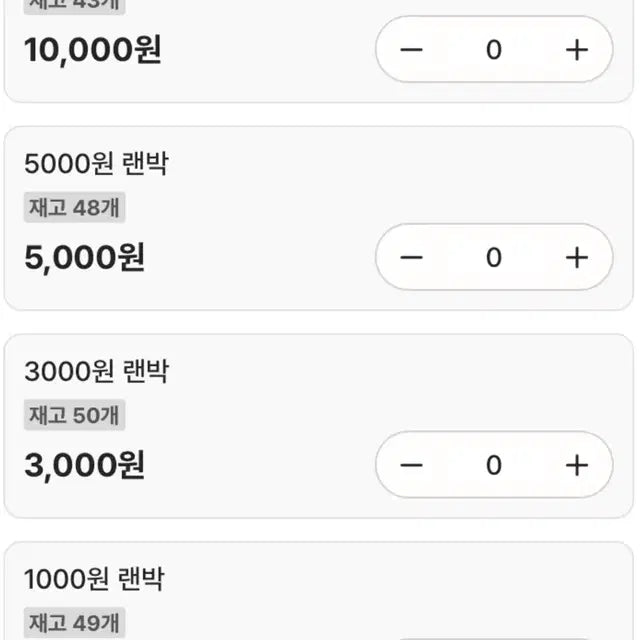Click the 재고 50개 stock badge
This screenshot has width=640, height=640.
point(75,416)
